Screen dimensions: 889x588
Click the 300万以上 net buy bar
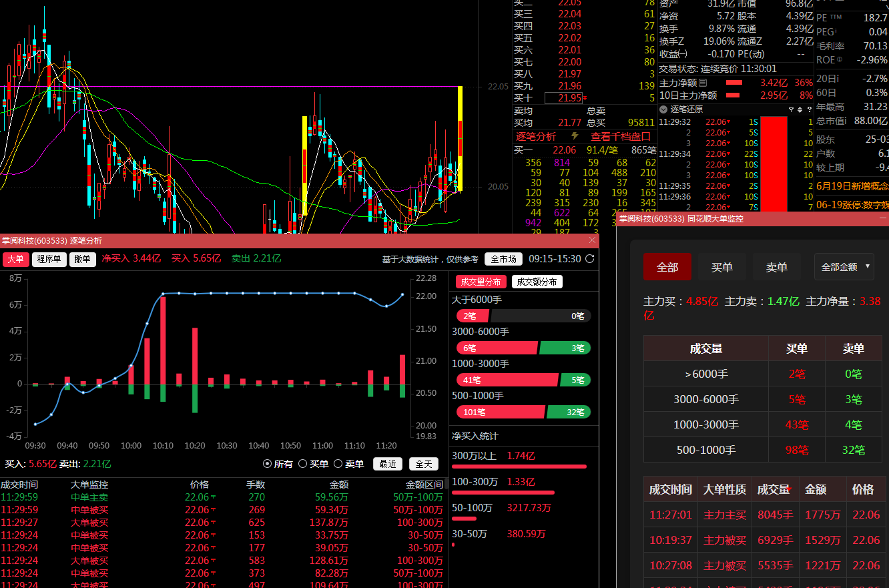(x=519, y=467)
